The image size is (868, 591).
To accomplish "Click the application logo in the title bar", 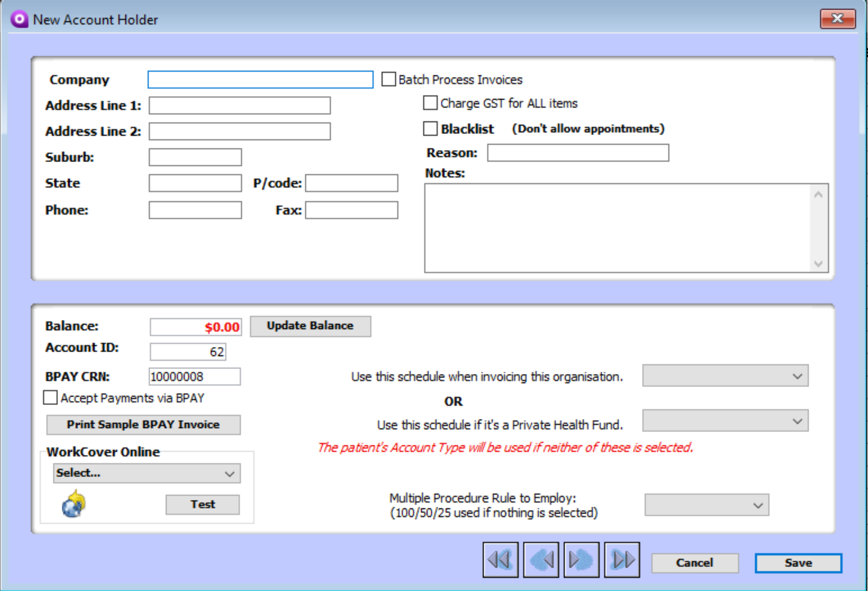I will click(19, 19).
